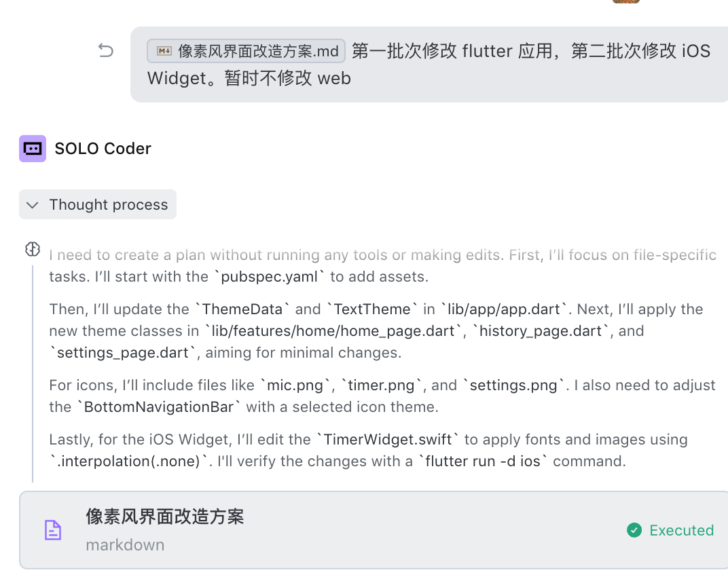Click the TimerWidget.swift code reference
Viewport: 728px width, 585px height.
tap(388, 440)
